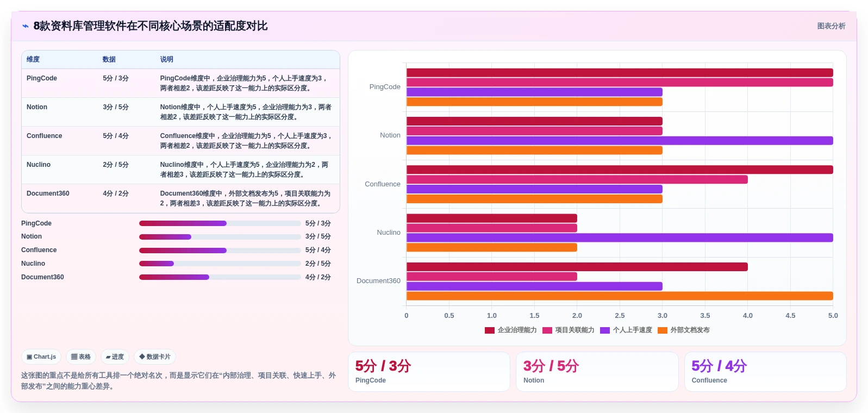Click Nuclino cell in the table

tap(39, 165)
